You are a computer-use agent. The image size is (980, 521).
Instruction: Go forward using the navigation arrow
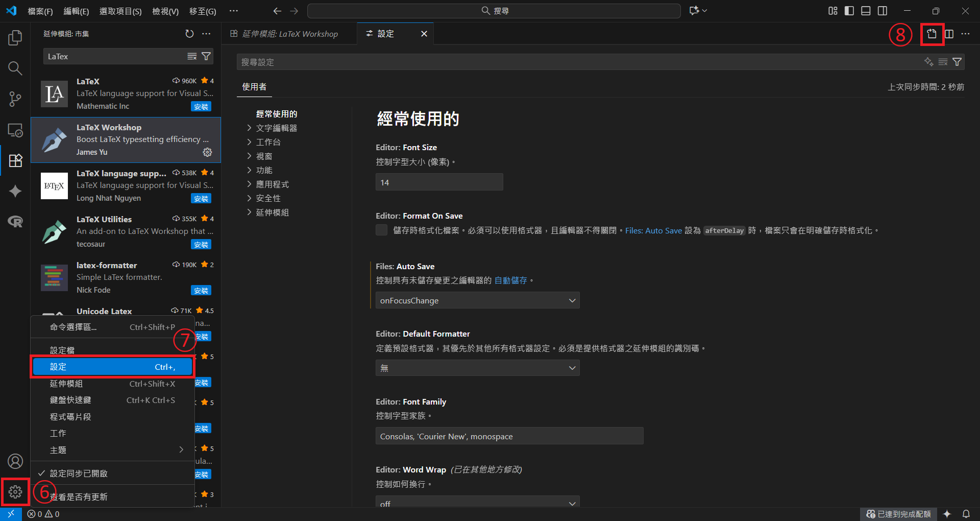pos(295,11)
